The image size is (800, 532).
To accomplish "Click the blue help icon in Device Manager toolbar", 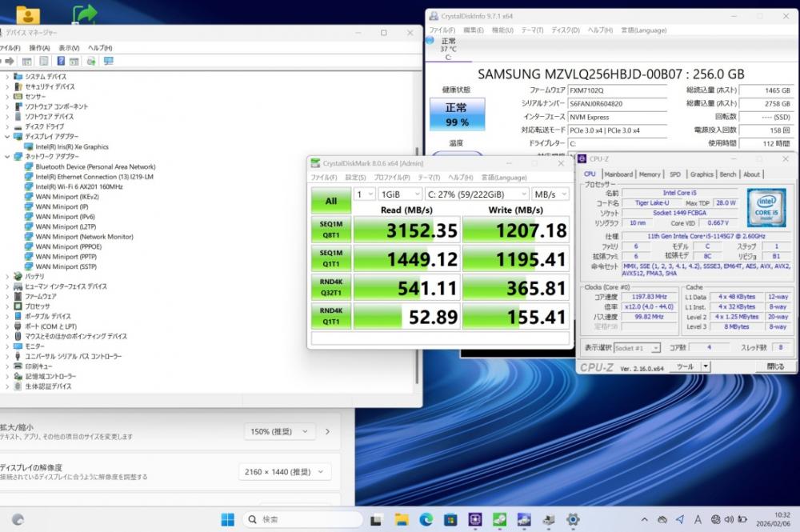I will click(x=61, y=61).
